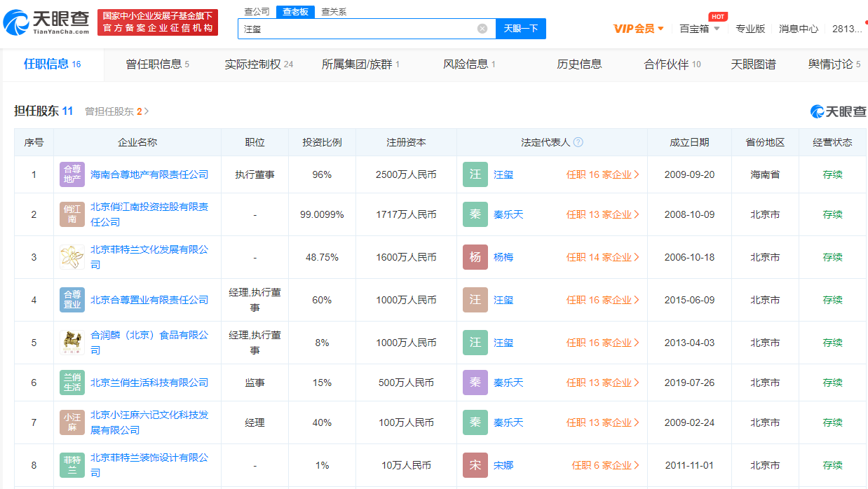Expand 任职 13 家企业 in row 2
This screenshot has height=489, width=868.
coord(603,214)
